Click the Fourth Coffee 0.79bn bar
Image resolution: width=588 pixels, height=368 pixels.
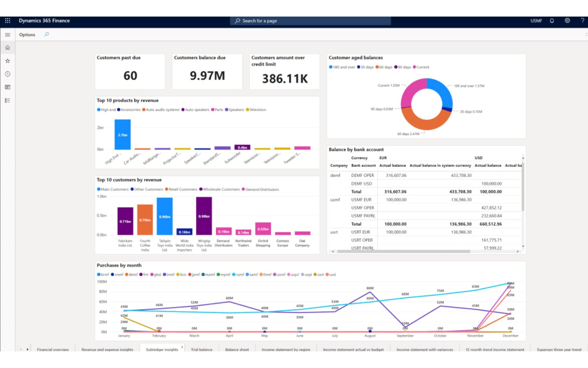coord(145,220)
